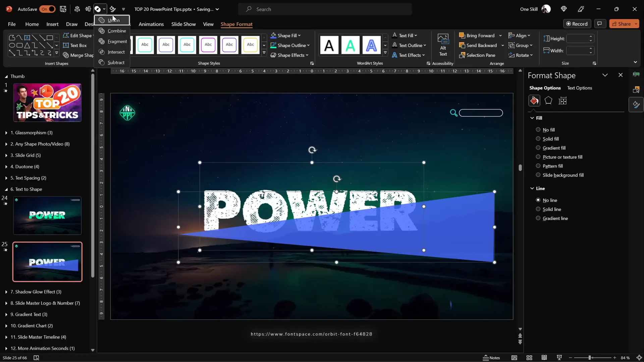Click the accessibility check status icon
The image size is (644, 362).
tap(37, 358)
